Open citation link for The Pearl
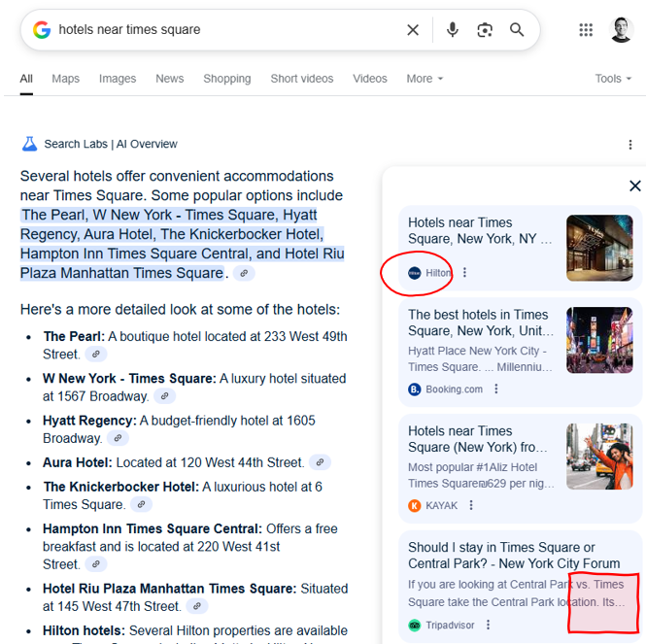646x644 pixels. [95, 354]
